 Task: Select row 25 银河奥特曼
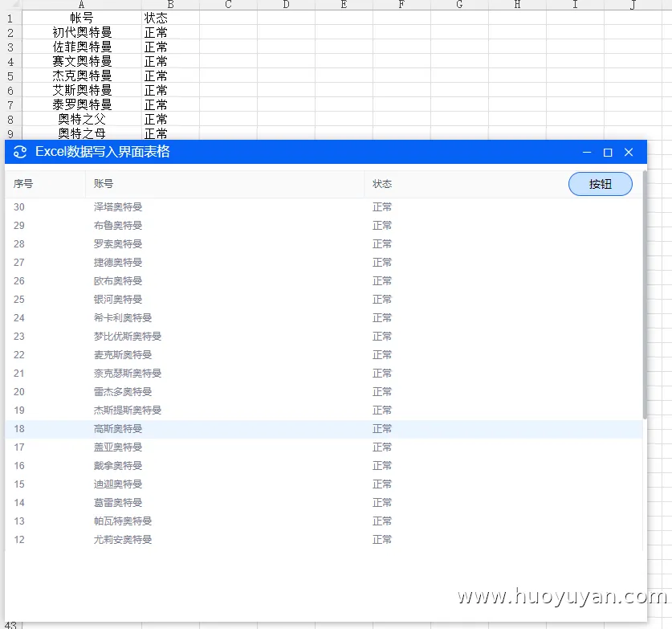[324, 300]
